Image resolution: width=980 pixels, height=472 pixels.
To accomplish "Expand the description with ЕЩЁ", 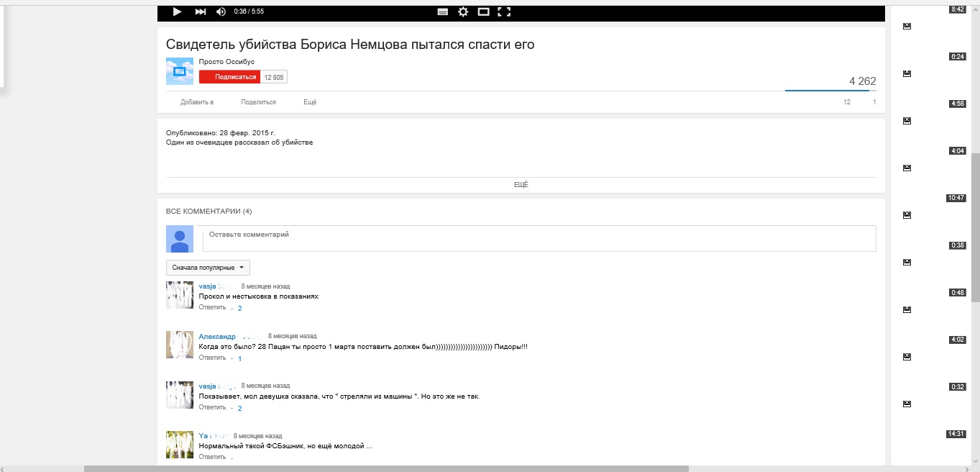I will coord(521,185).
